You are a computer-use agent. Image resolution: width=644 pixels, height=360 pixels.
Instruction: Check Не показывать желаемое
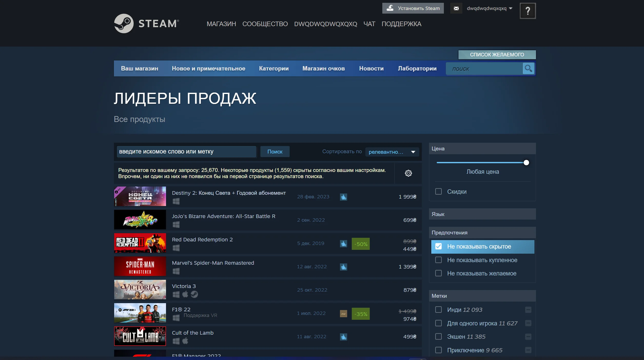coord(438,273)
